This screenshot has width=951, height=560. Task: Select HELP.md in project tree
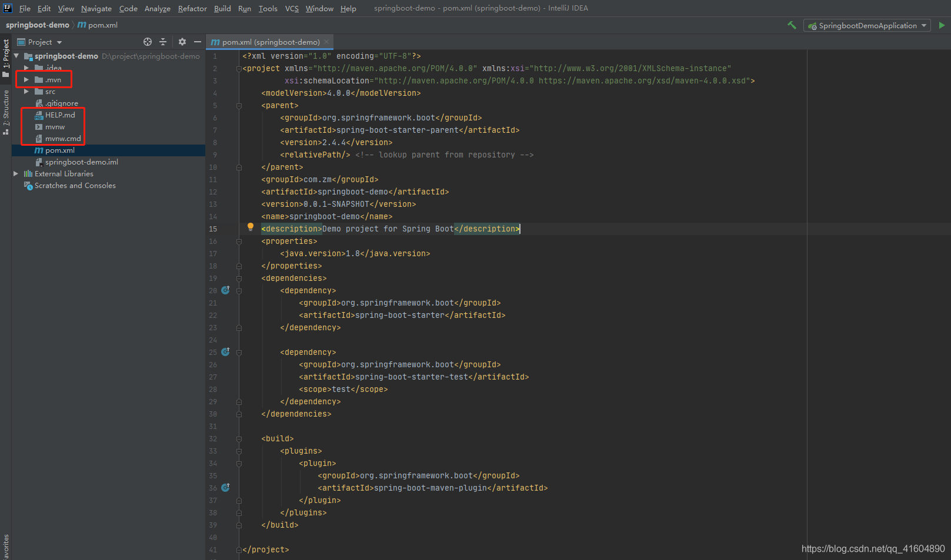[x=60, y=115]
